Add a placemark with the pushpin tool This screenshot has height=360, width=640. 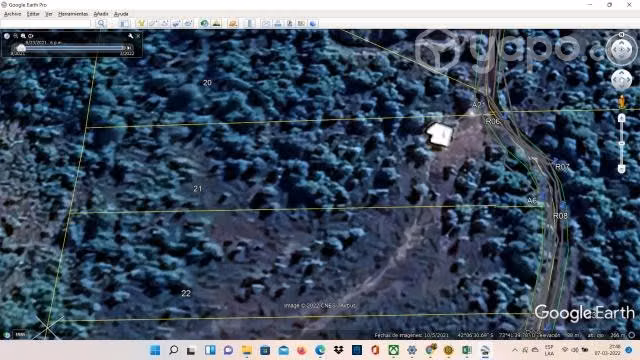[x=141, y=23]
